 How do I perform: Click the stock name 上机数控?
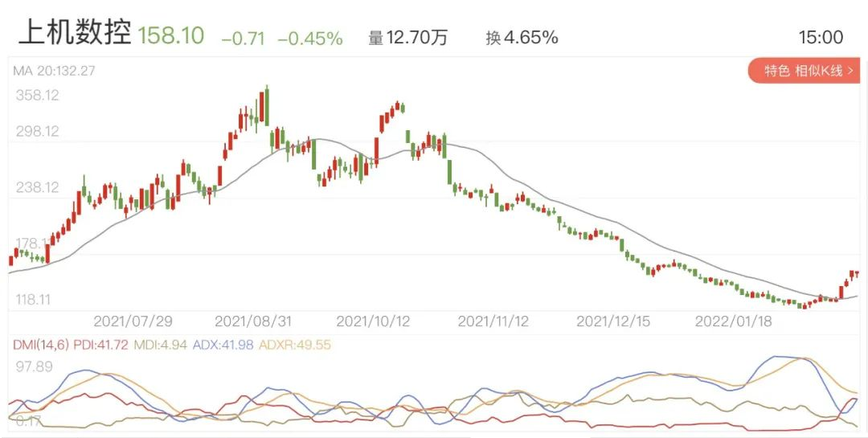tap(74, 35)
